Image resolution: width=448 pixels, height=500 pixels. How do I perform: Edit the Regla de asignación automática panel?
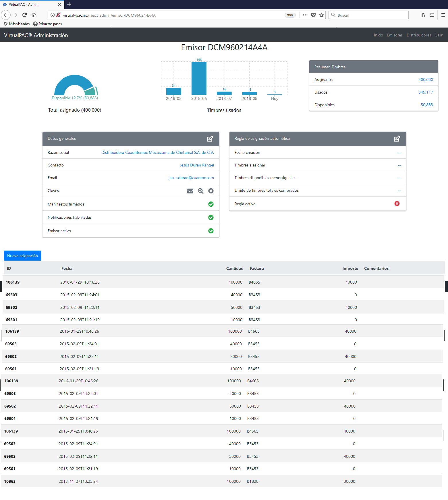click(397, 139)
